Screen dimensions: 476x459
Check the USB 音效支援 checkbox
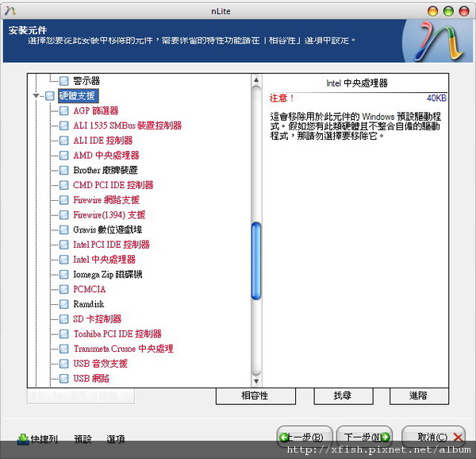pyautogui.click(x=63, y=364)
